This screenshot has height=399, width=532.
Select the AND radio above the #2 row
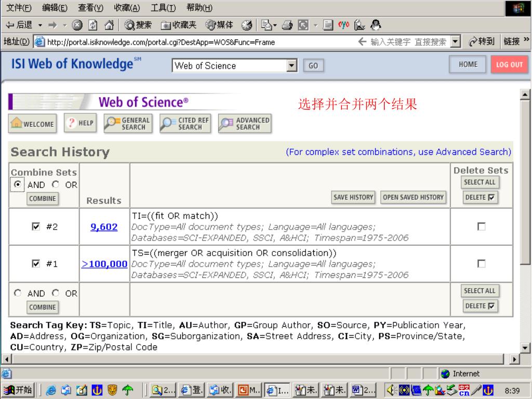point(17,184)
